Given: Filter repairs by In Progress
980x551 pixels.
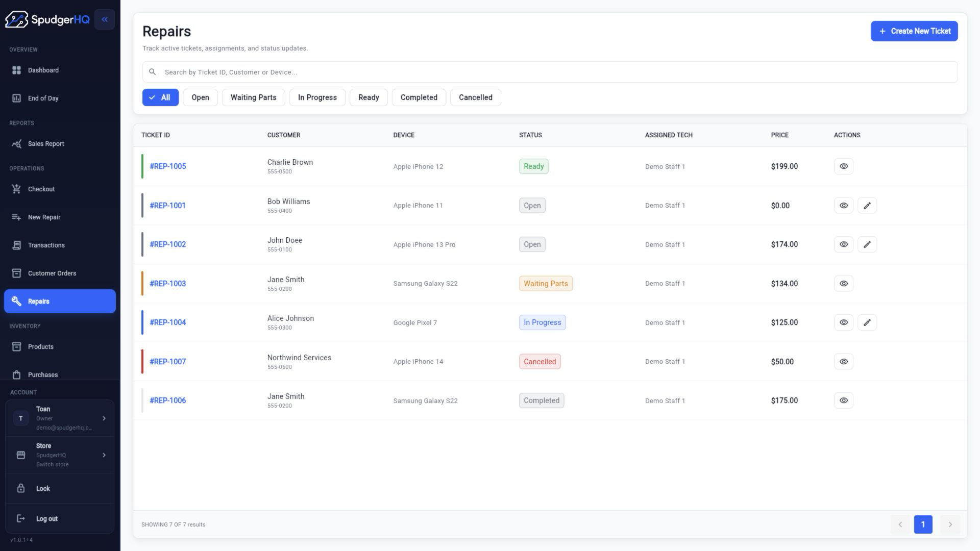Looking at the screenshot, I should tap(317, 97).
